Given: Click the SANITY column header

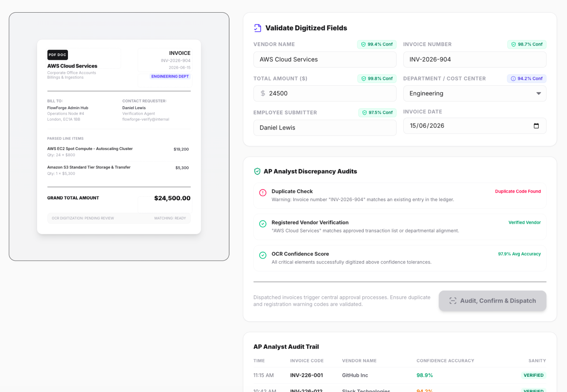Looking at the screenshot, I should (537, 361).
